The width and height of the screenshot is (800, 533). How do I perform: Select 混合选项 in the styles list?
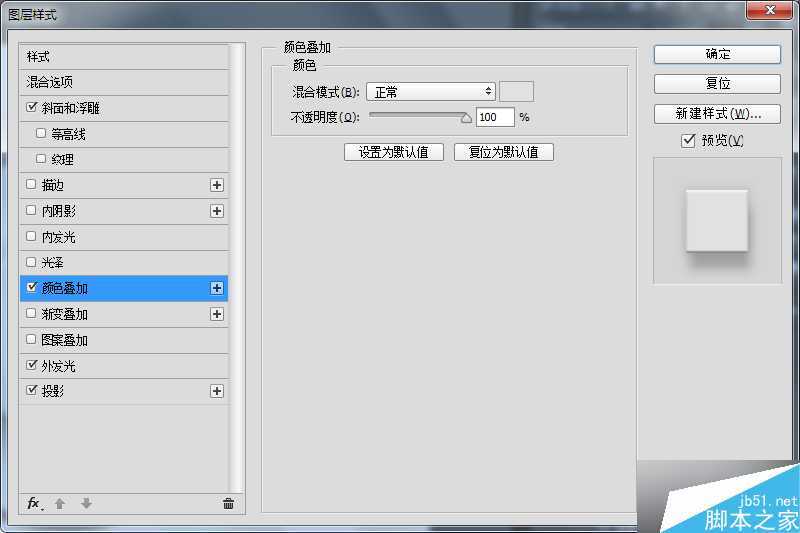pyautogui.click(x=50, y=82)
